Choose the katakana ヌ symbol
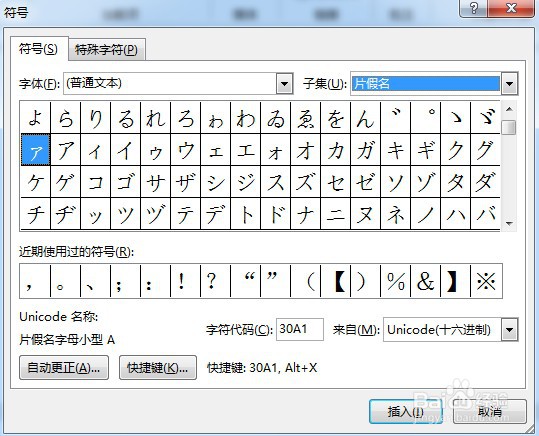 (365, 214)
